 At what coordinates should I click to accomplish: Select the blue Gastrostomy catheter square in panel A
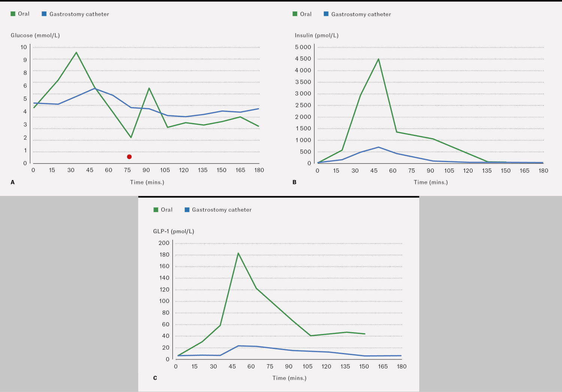coord(44,13)
